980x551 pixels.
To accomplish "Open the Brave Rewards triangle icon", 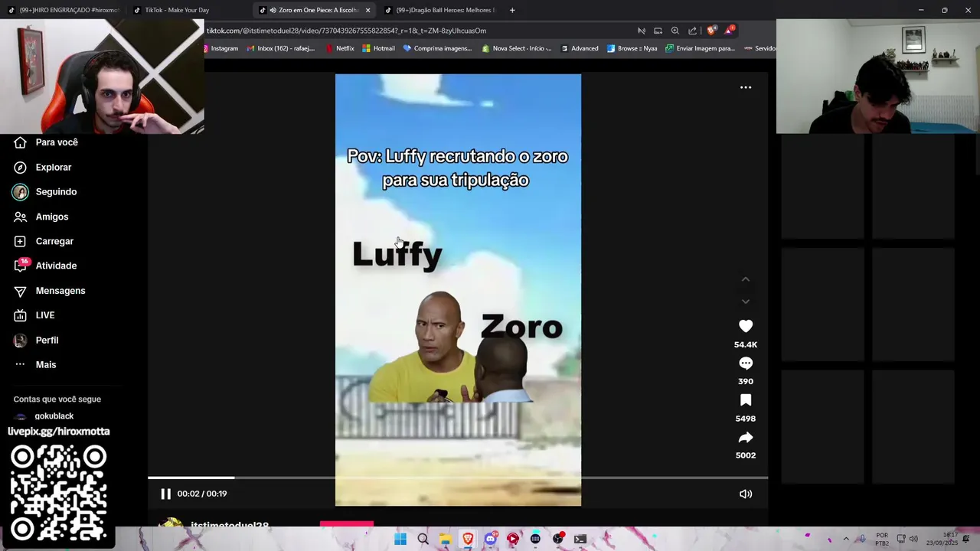I will 729,31.
